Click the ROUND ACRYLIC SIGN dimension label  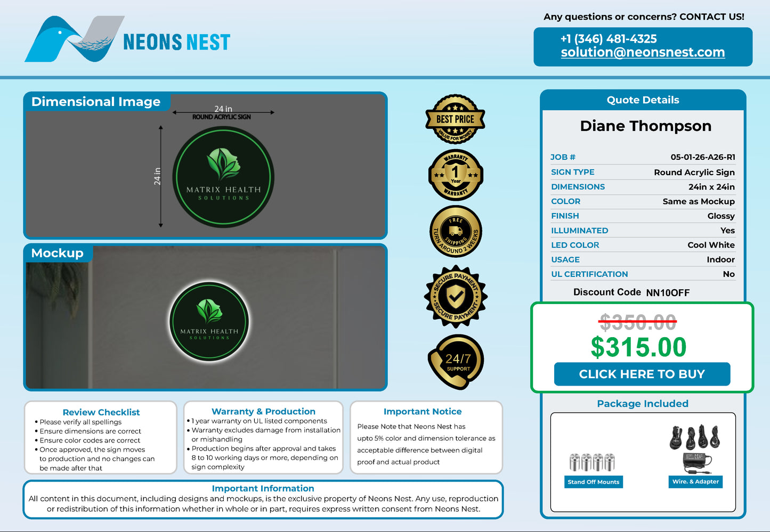coord(221,117)
